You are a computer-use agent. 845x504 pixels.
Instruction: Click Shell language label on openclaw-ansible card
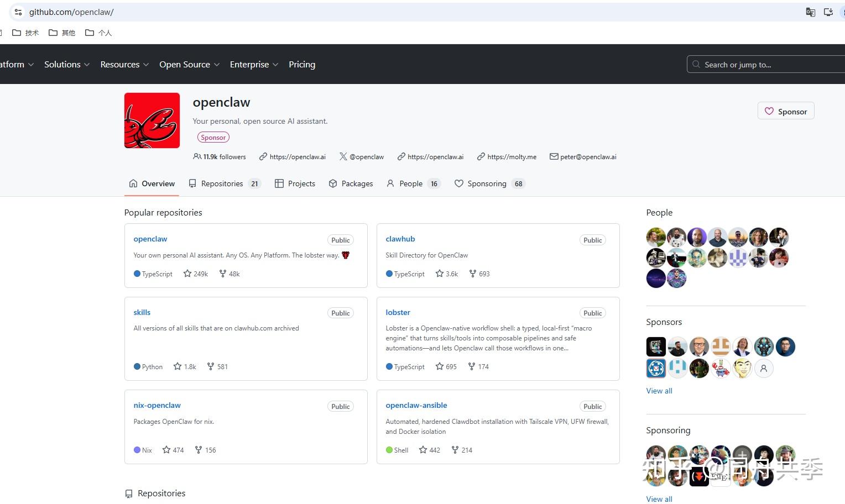pyautogui.click(x=401, y=450)
